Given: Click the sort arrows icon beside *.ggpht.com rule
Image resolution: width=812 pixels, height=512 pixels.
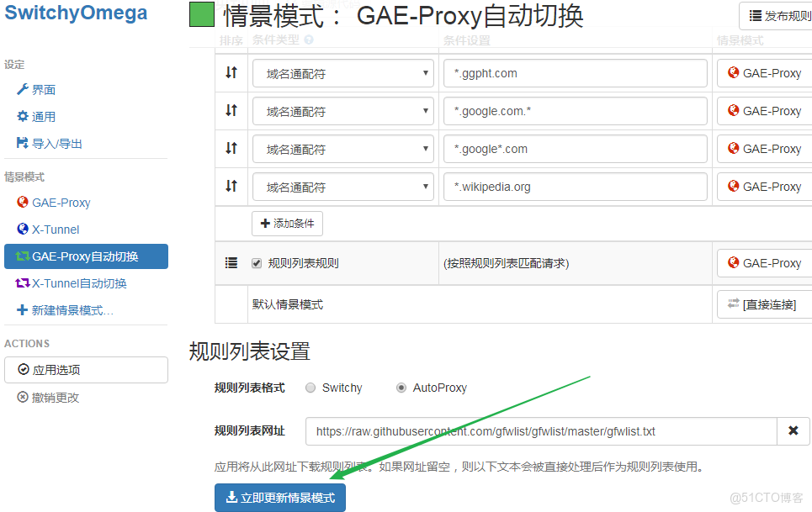Looking at the screenshot, I should click(230, 73).
